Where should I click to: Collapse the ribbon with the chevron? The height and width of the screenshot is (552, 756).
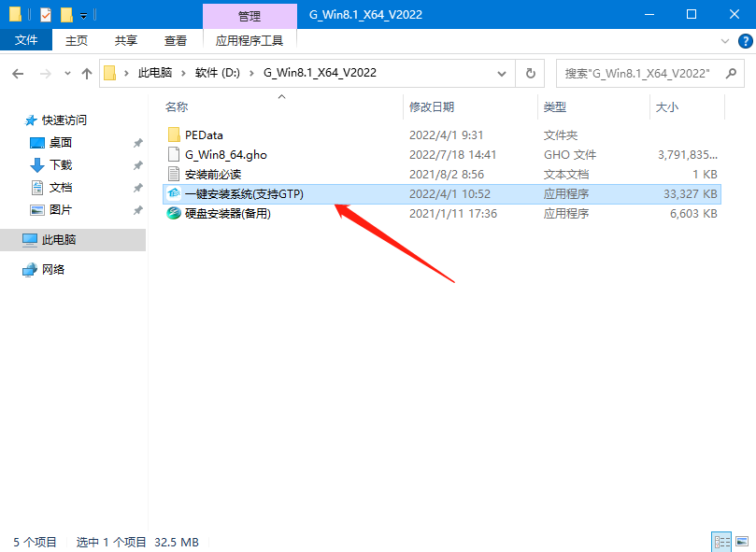pyautogui.click(x=726, y=40)
